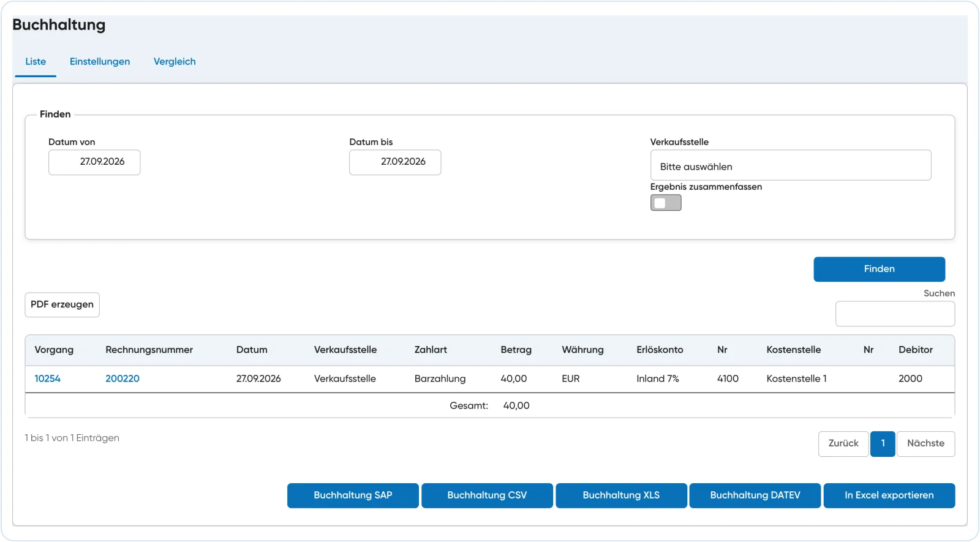Click the Datum bis date field

pyautogui.click(x=395, y=162)
